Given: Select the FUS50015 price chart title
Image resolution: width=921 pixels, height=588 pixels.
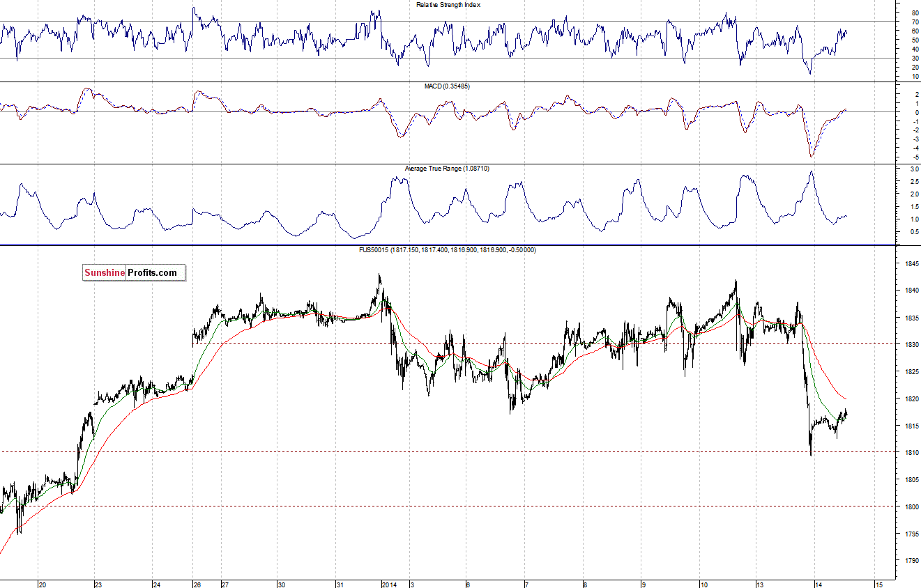Looking at the screenshot, I should click(446, 249).
